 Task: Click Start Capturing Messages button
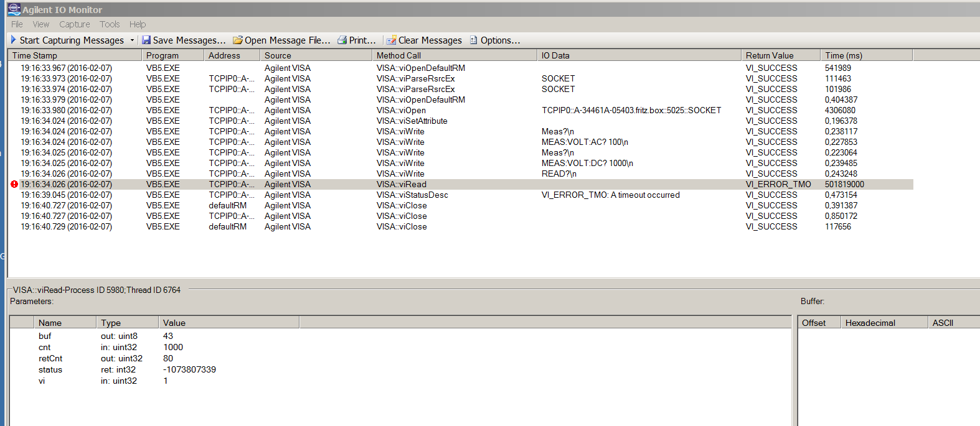click(x=67, y=40)
